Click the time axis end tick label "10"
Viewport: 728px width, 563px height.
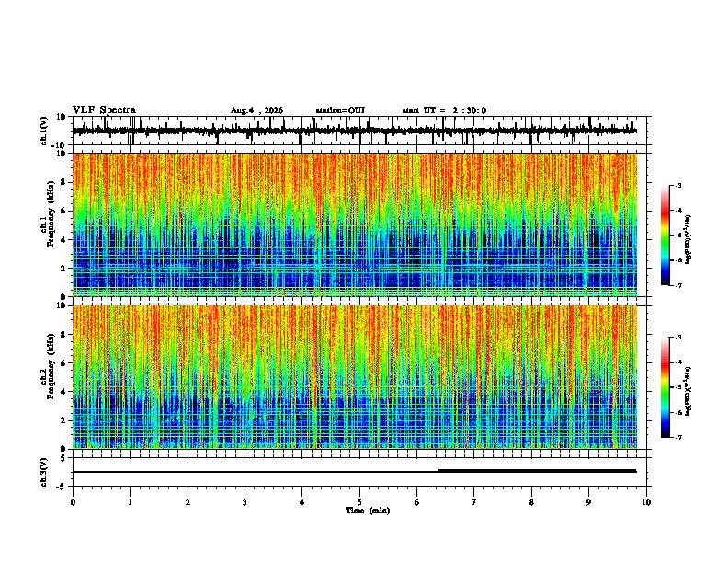[x=646, y=502]
